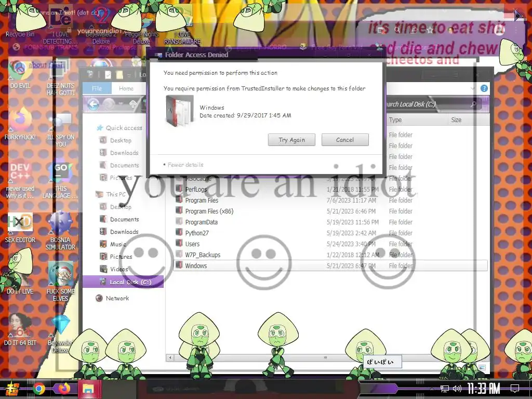
Task: Click the horizontal scrollbar left arrow
Action: coord(170,357)
